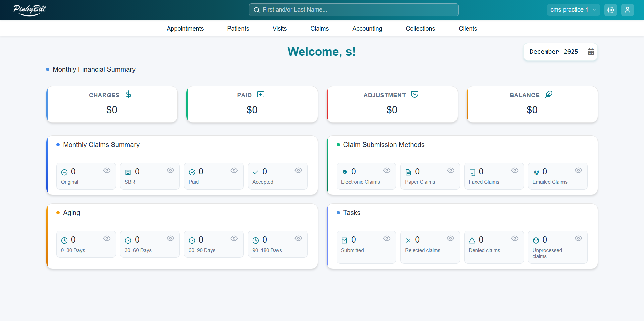The height and width of the screenshot is (321, 644).
Task: Open the cms practice 1 dropdown
Action: [573, 10]
